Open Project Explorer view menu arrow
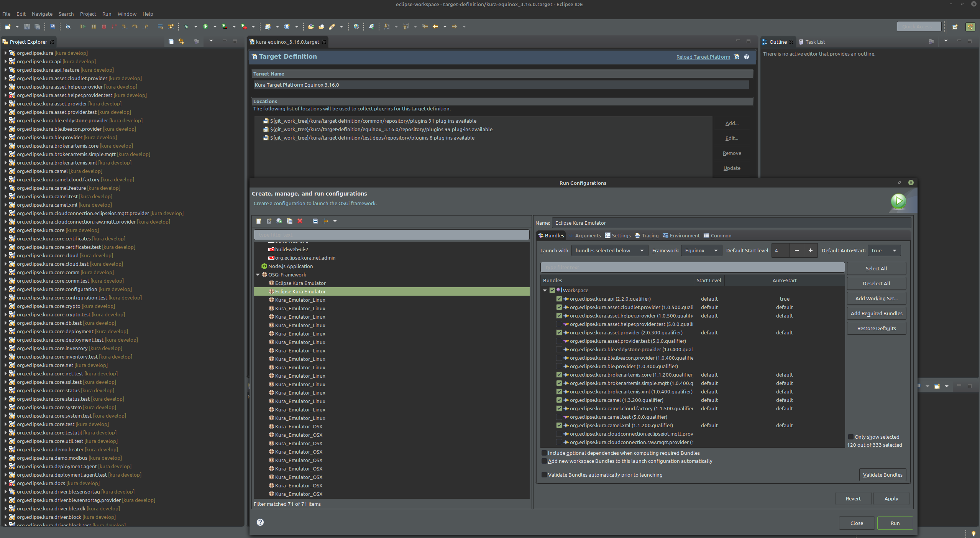This screenshot has width=980, height=538. point(211,41)
